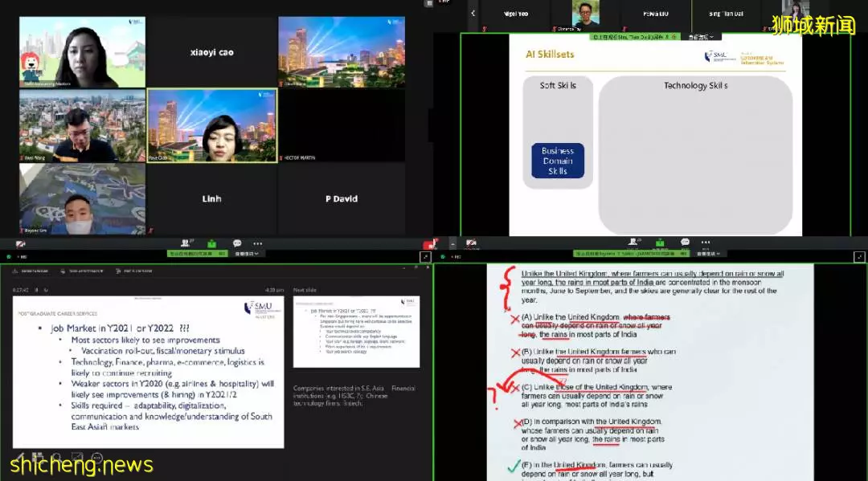Click the Linh participant tile

tap(211, 198)
